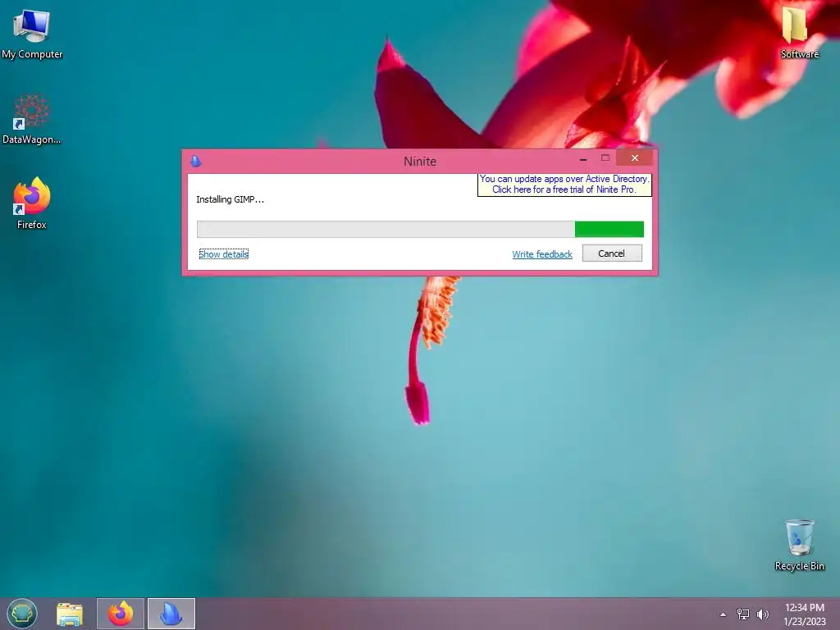840x630 pixels.
Task: Select the Recycle Bin icon
Action: point(799,546)
